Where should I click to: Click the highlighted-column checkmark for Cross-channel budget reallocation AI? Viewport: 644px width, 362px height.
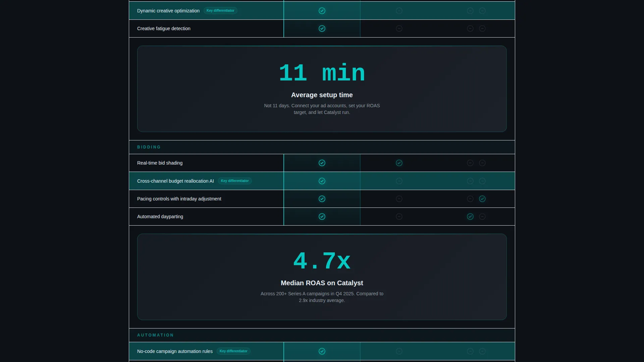click(322, 181)
